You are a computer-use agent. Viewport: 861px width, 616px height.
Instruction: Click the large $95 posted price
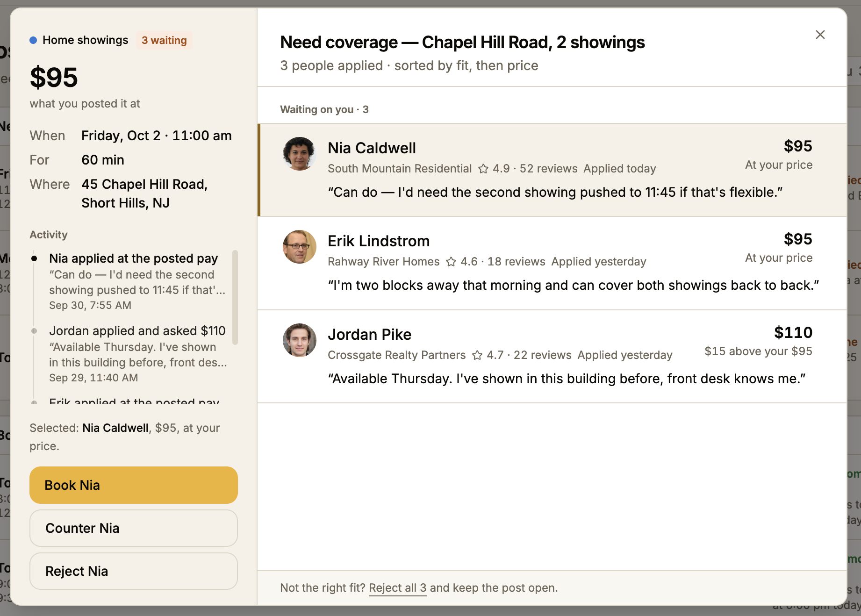click(54, 78)
